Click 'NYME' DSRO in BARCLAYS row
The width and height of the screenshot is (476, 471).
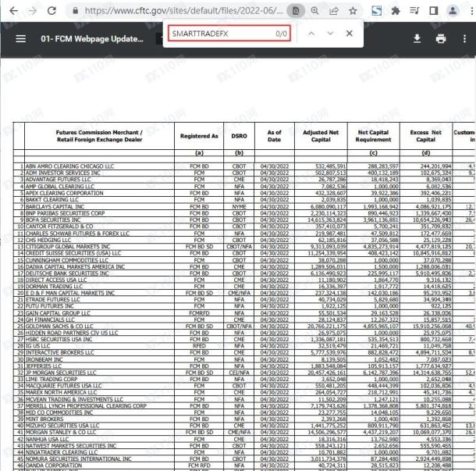[240, 206]
